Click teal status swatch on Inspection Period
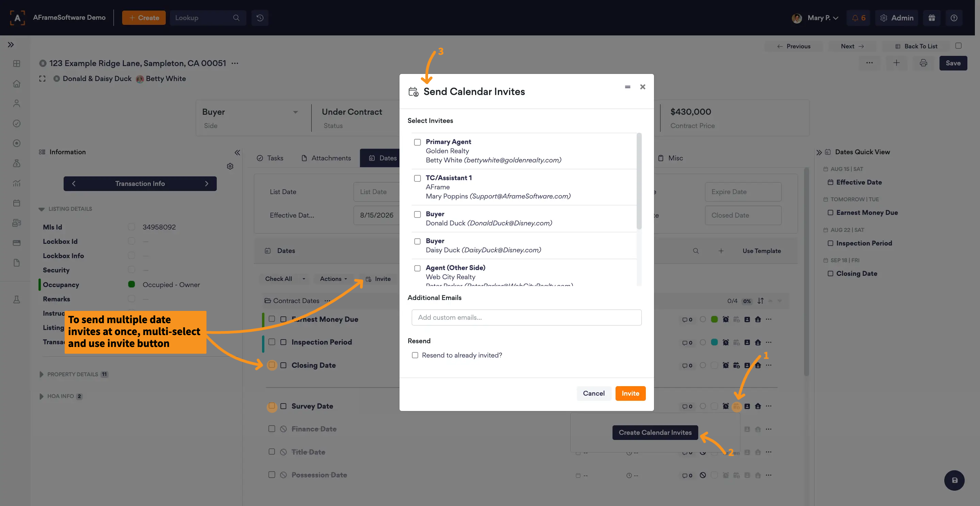The width and height of the screenshot is (980, 506). pos(714,342)
